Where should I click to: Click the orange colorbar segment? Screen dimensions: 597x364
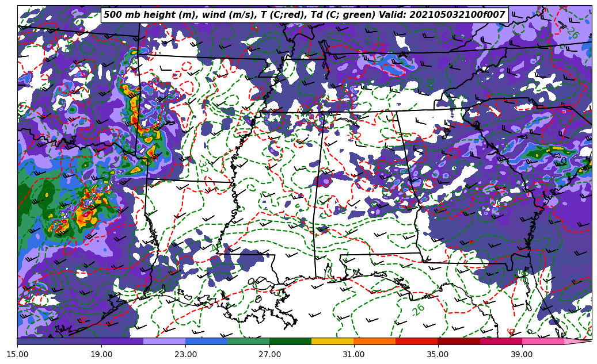(374, 341)
